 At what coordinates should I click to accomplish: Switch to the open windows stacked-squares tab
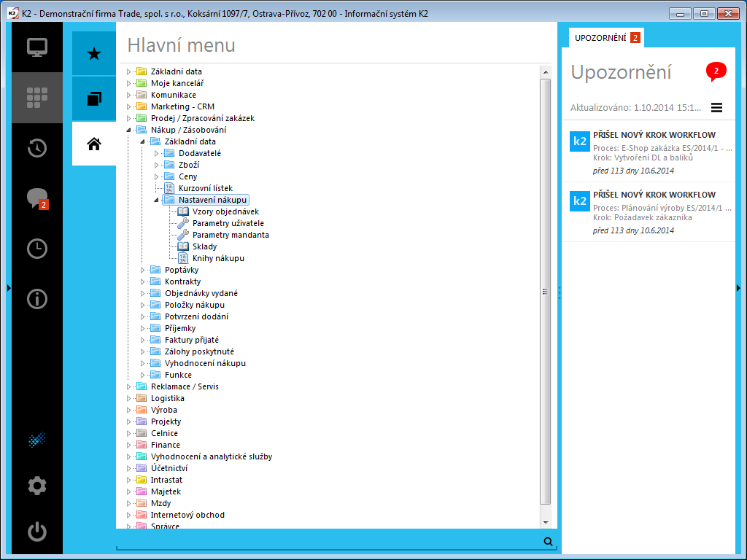tap(94, 99)
